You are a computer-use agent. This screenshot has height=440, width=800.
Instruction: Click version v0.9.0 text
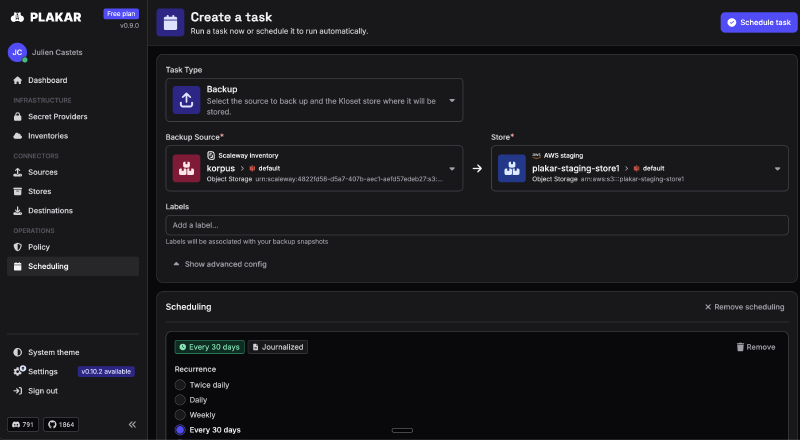click(129, 26)
